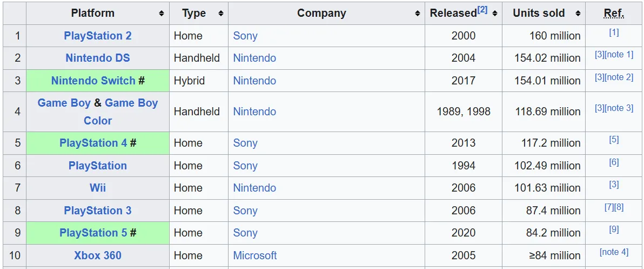Click sort arrows in Type header
This screenshot has height=269, width=644.
click(x=220, y=14)
